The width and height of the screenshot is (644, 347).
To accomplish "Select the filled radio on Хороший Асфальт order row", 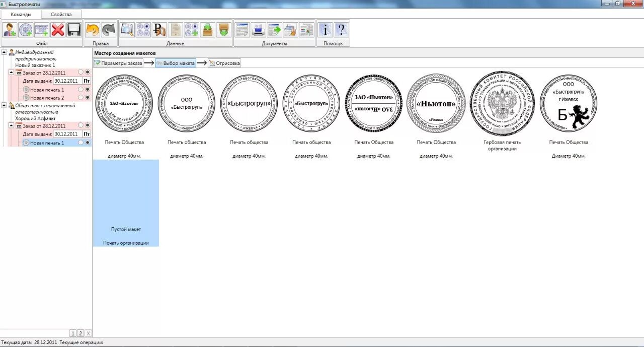I will [x=88, y=125].
